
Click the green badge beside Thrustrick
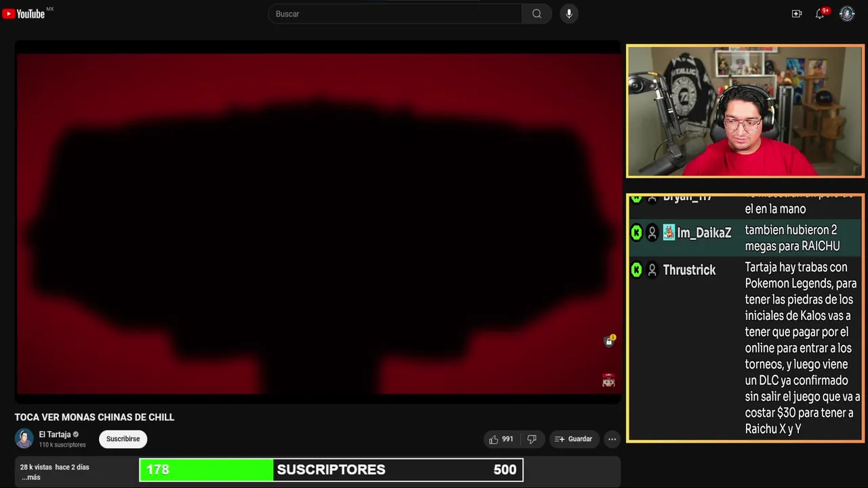pyautogui.click(x=636, y=270)
